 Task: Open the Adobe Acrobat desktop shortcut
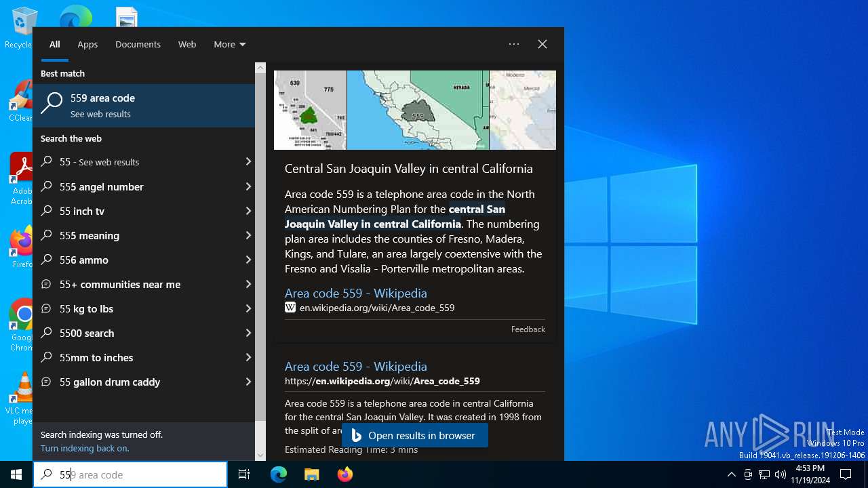(20, 178)
